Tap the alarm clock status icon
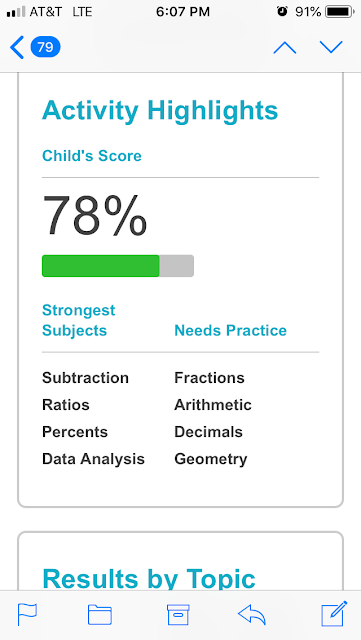This screenshot has width=361, height=640. pos(282,12)
